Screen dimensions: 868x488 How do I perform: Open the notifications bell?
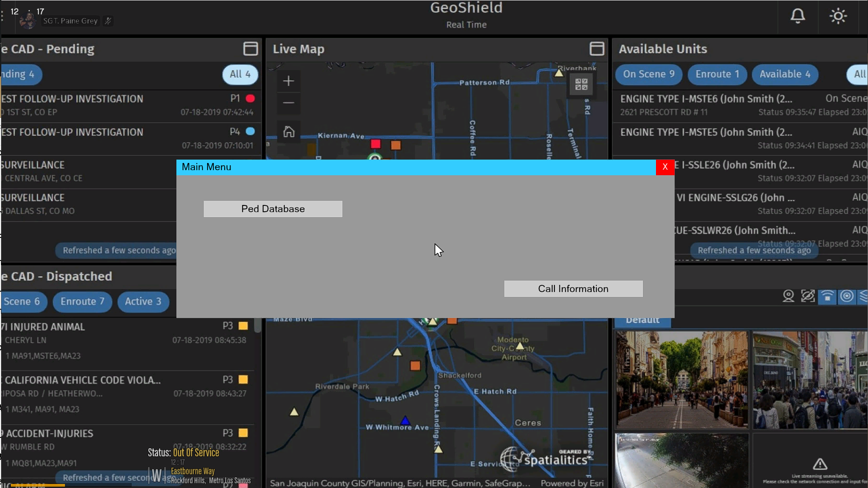pos(797,16)
